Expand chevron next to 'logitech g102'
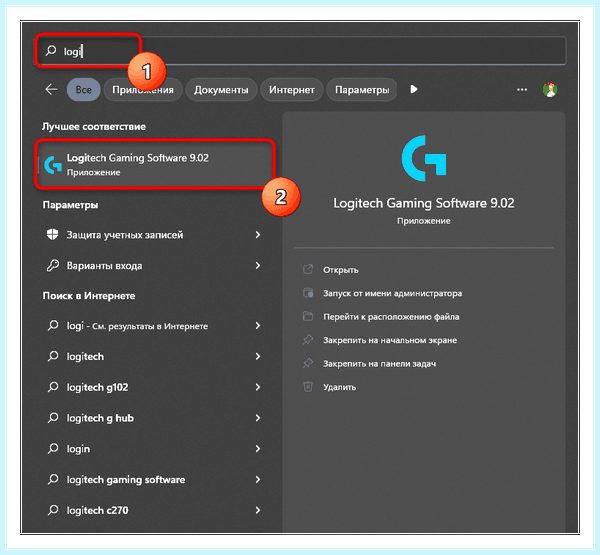Viewport: 600px width, 555px height. tap(258, 387)
